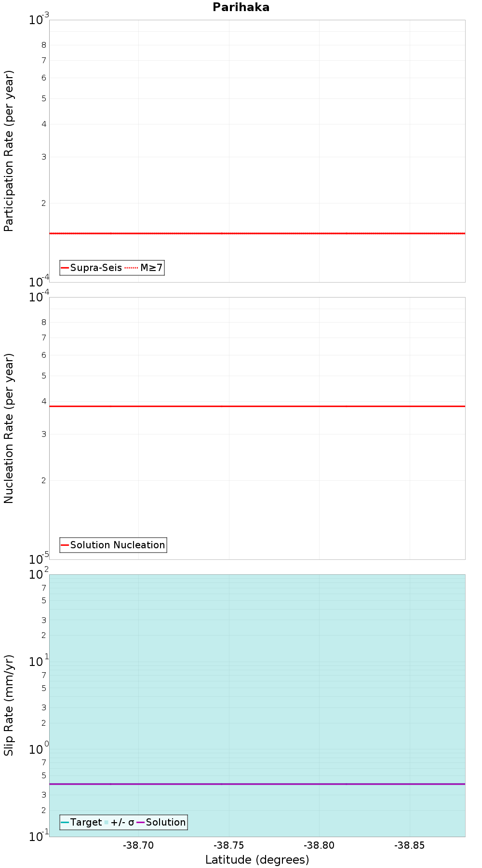
Task: Click the Participation Rate axis label
Action: (x=9, y=151)
